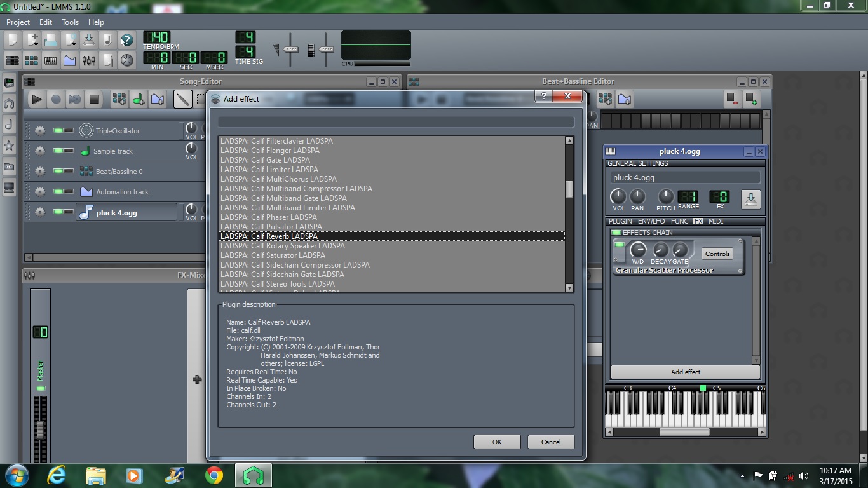Open an existing project file
The height and width of the screenshot is (488, 868).
[x=50, y=40]
